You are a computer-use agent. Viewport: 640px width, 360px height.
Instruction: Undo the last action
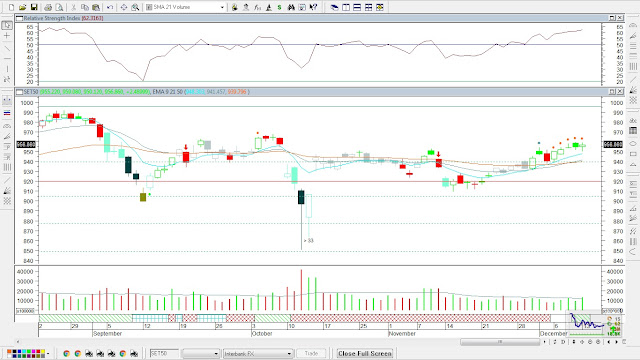(x=110, y=7)
